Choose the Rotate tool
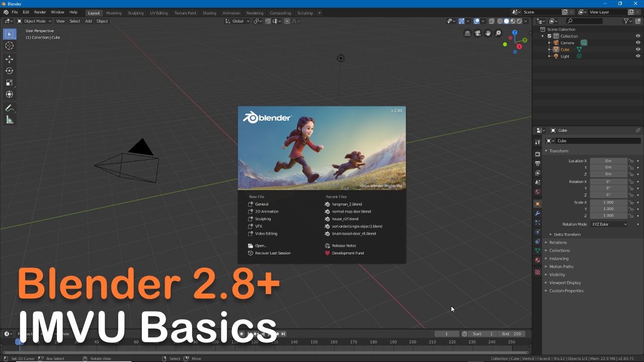644x362 pixels. click(x=10, y=71)
